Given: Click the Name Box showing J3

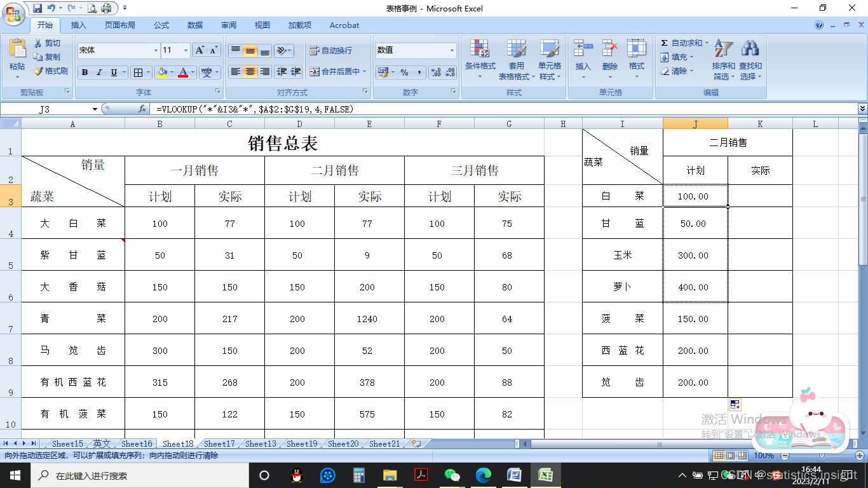Looking at the screenshot, I should (x=44, y=109).
